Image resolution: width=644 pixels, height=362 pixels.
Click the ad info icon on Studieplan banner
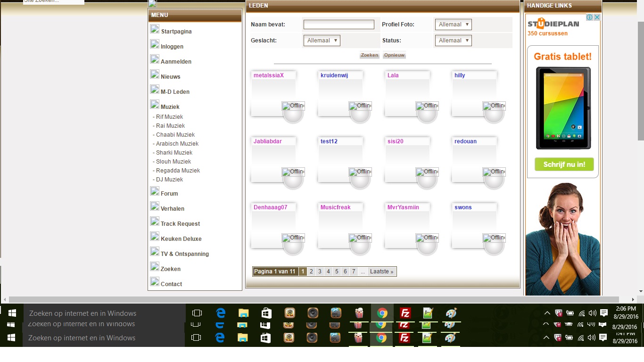tap(589, 17)
